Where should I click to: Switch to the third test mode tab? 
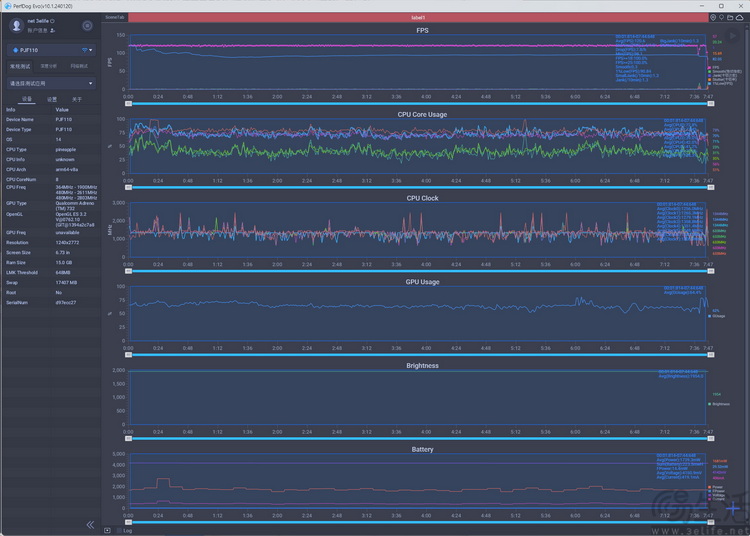79,66
